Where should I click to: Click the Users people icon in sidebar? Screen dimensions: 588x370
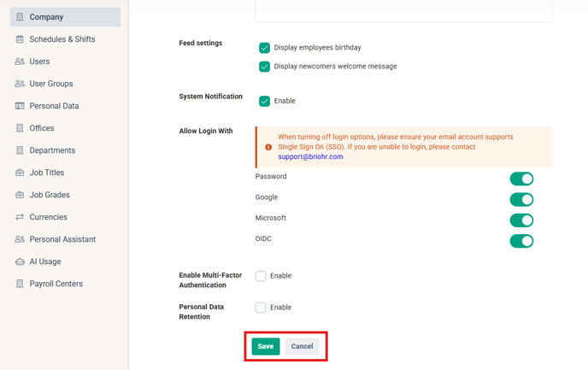(x=20, y=62)
